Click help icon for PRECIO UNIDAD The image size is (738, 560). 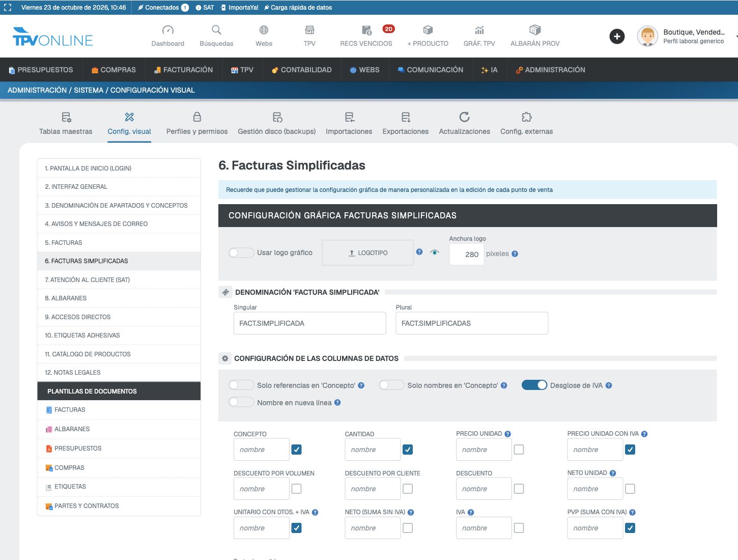click(x=507, y=434)
